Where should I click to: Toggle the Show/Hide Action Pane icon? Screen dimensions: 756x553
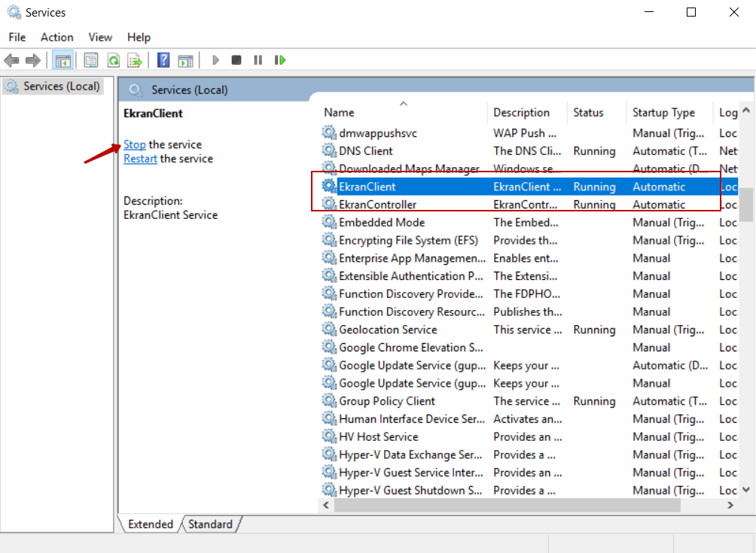(x=185, y=60)
